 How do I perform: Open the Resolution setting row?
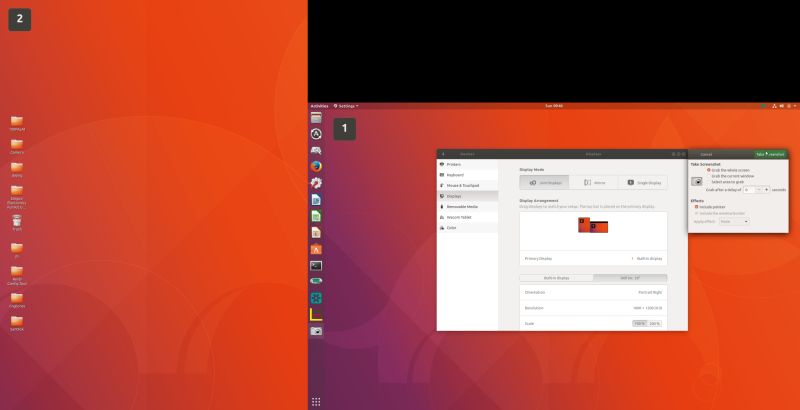pyautogui.click(x=593, y=308)
